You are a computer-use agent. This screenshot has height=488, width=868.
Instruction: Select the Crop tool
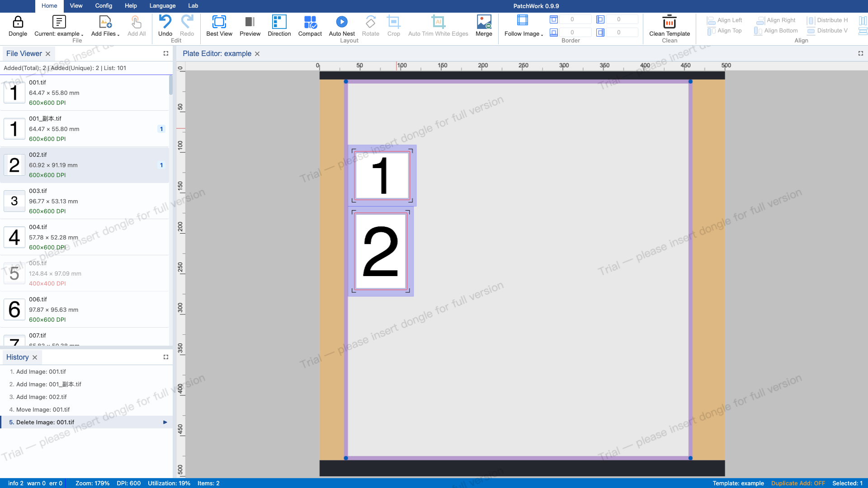pyautogui.click(x=394, y=26)
